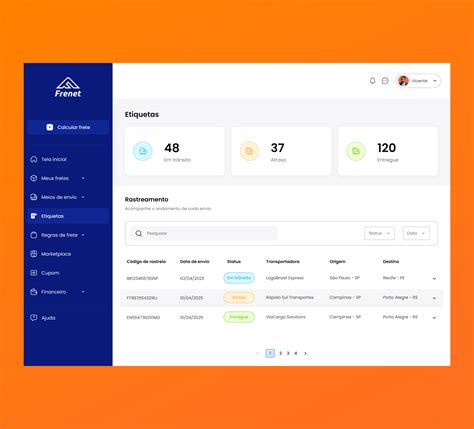Click LogoBrasil Express carrier name
This screenshot has height=429, width=474.
point(285,278)
